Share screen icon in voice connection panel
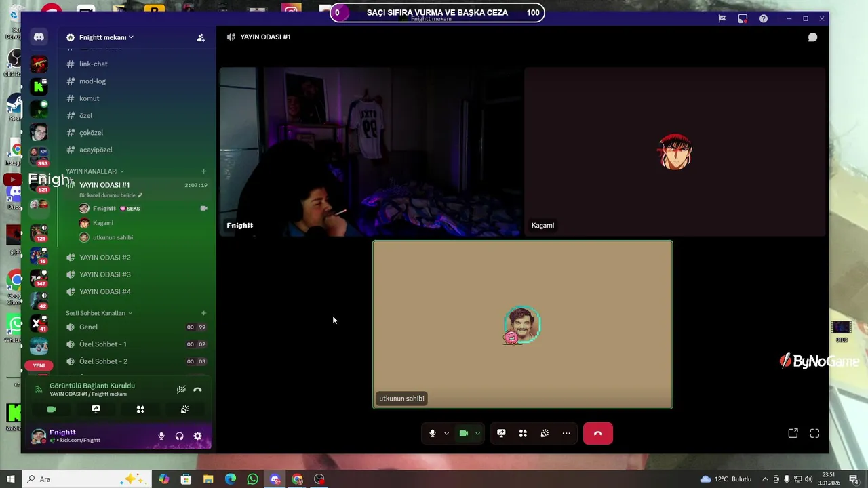The image size is (868, 488). [x=96, y=409]
